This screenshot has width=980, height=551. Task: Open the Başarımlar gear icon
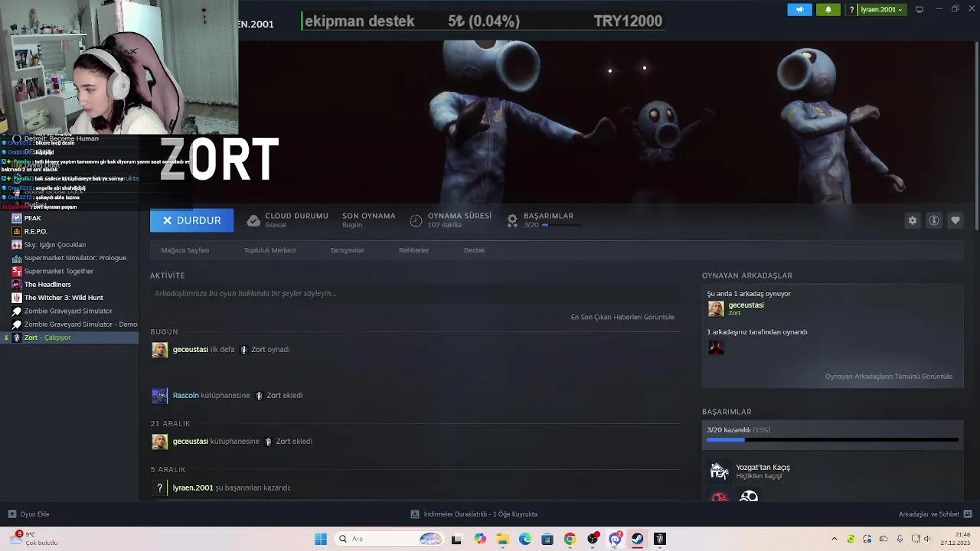coord(512,220)
